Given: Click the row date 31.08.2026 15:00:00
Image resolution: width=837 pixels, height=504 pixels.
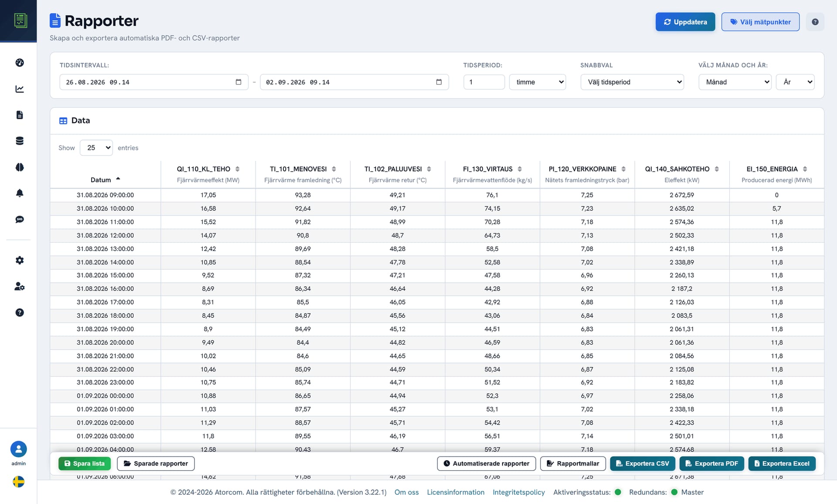Looking at the screenshot, I should click(105, 275).
